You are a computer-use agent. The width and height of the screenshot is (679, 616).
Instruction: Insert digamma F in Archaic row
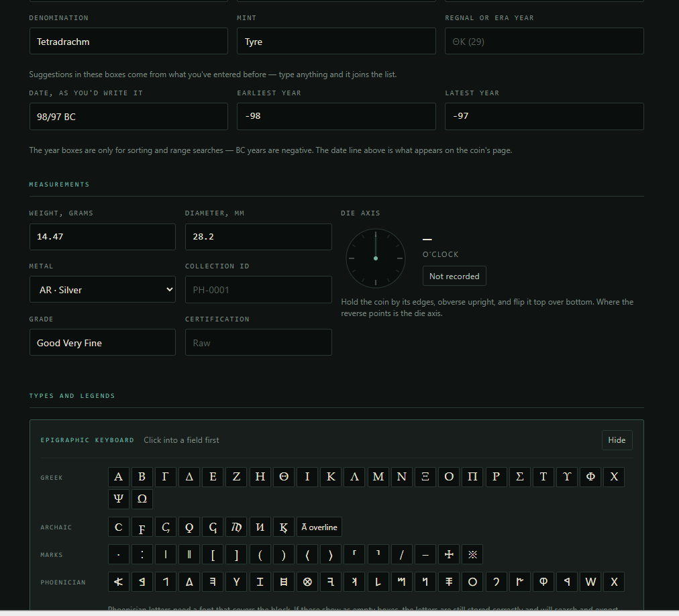point(142,527)
